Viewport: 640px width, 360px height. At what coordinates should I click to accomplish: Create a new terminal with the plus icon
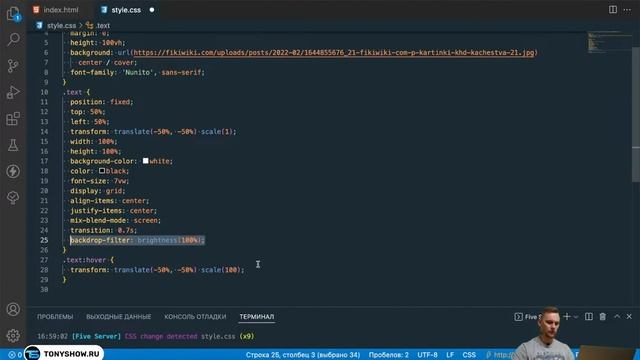567,316
